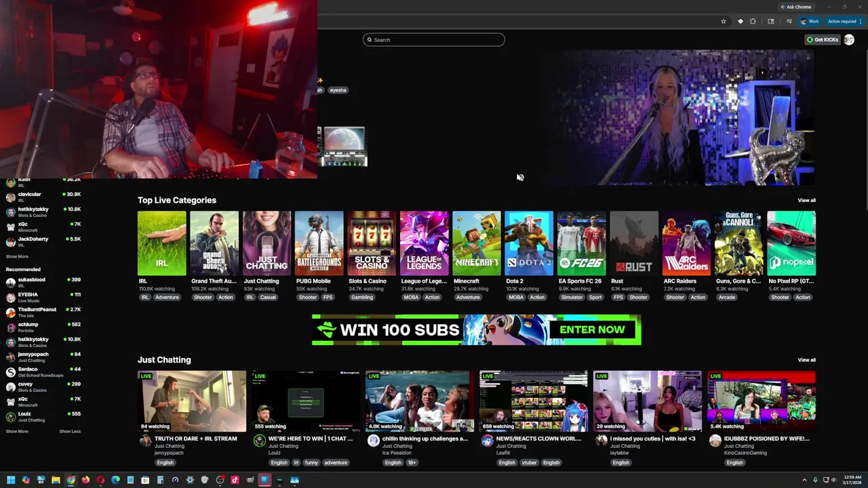
Task: Open clavicular channel in sidebar
Action: click(x=43, y=197)
